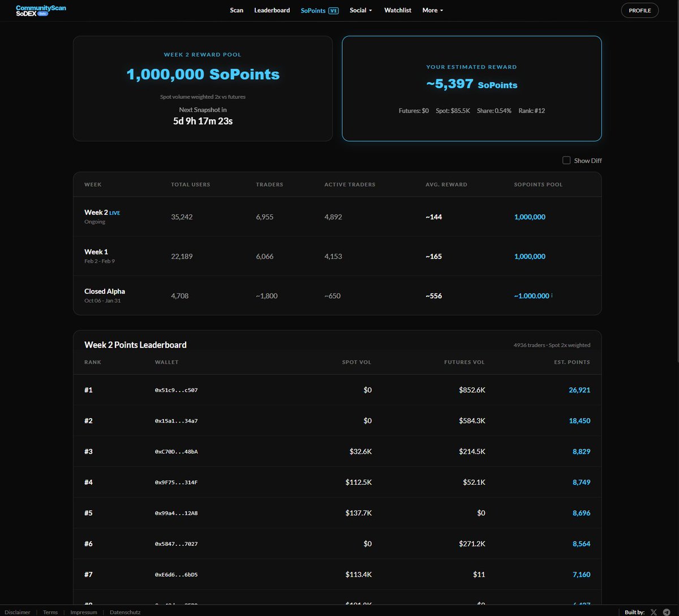Open the Watchlist page
Image resolution: width=679 pixels, height=616 pixels.
(x=398, y=10)
